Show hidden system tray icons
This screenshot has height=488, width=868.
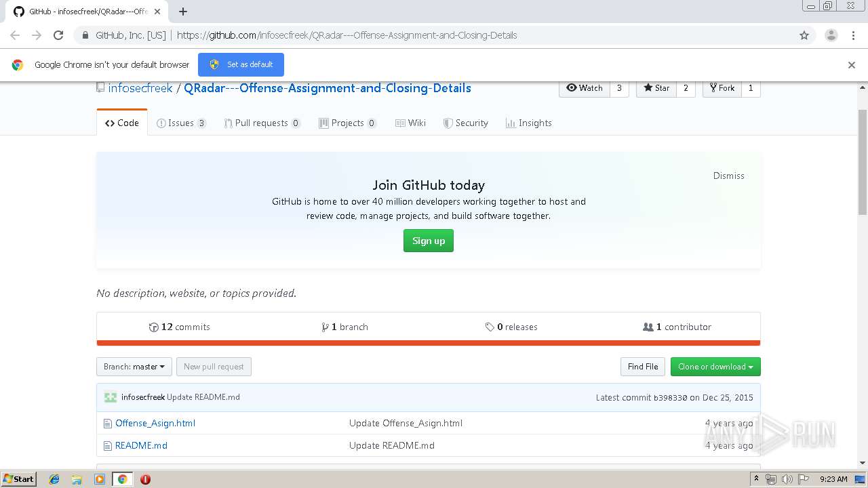[x=757, y=479]
